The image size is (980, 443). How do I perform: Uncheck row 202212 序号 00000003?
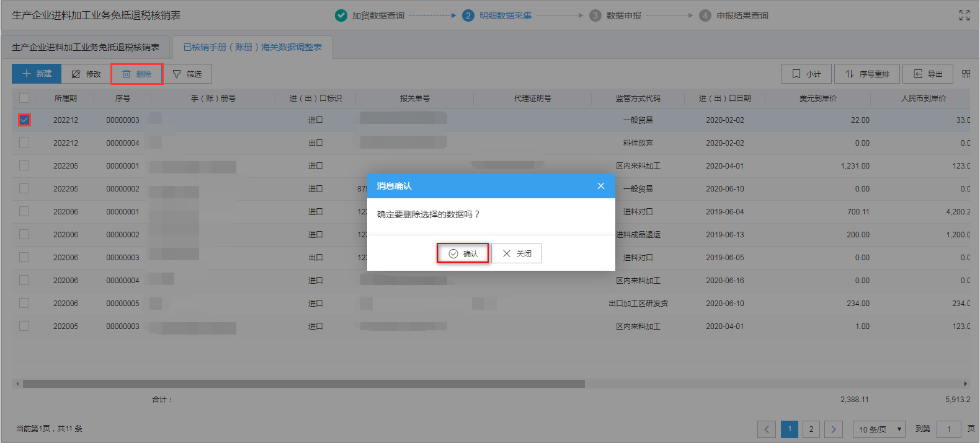click(x=24, y=120)
